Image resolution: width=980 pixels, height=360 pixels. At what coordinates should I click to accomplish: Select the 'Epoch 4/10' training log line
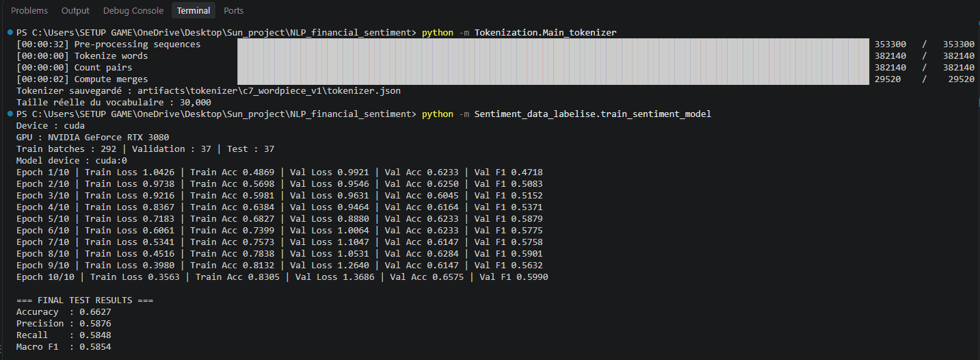(280, 207)
